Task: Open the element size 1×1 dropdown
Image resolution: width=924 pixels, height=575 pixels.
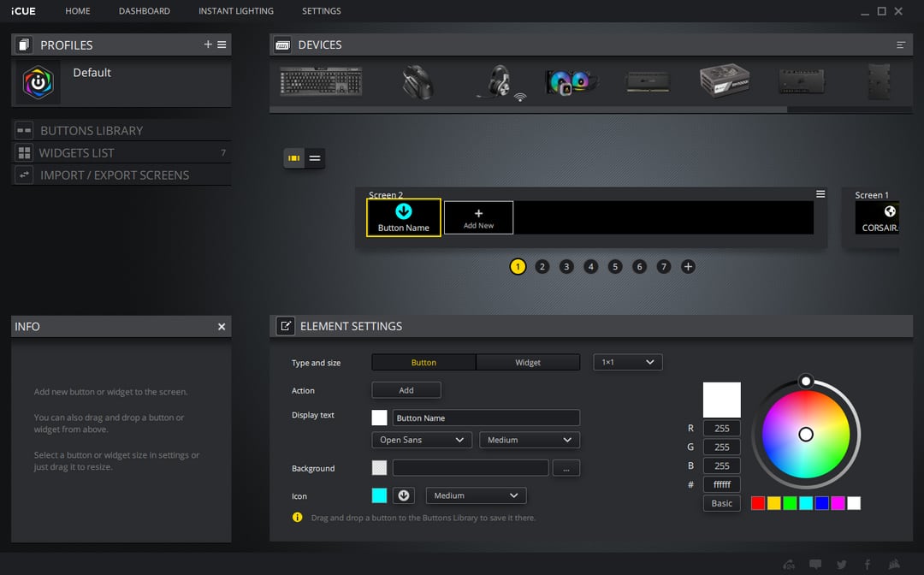Action: pos(627,362)
